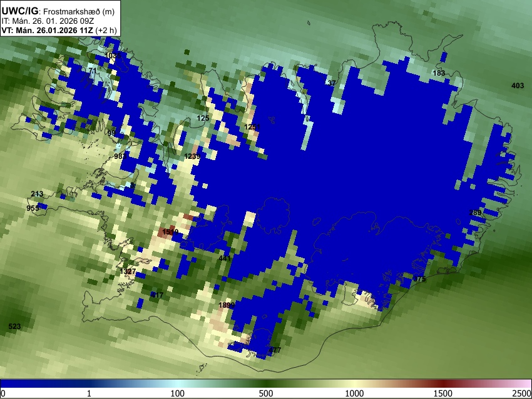
Task: Click the map value label 417
Action: [x=156, y=295]
